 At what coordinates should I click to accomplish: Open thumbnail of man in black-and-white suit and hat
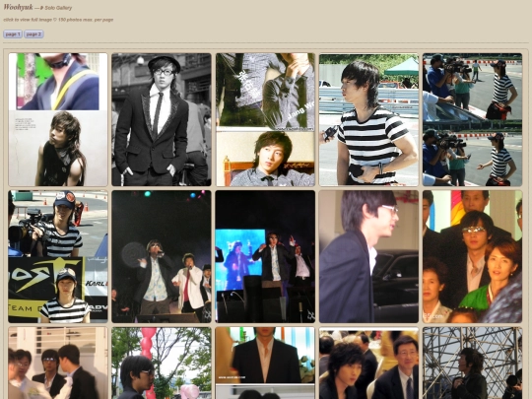[x=162, y=119]
